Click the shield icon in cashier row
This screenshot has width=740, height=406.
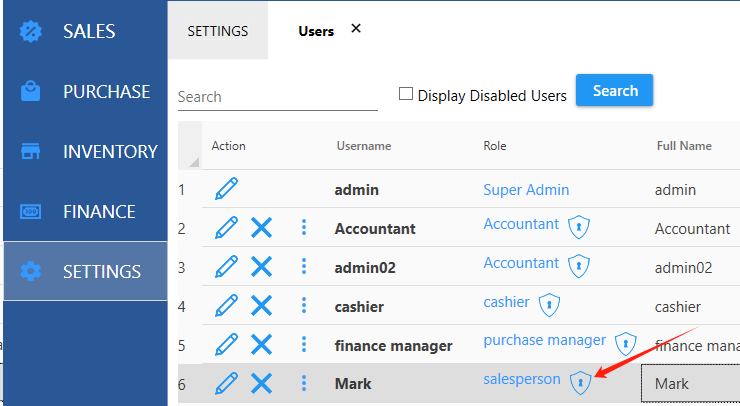pyautogui.click(x=549, y=304)
